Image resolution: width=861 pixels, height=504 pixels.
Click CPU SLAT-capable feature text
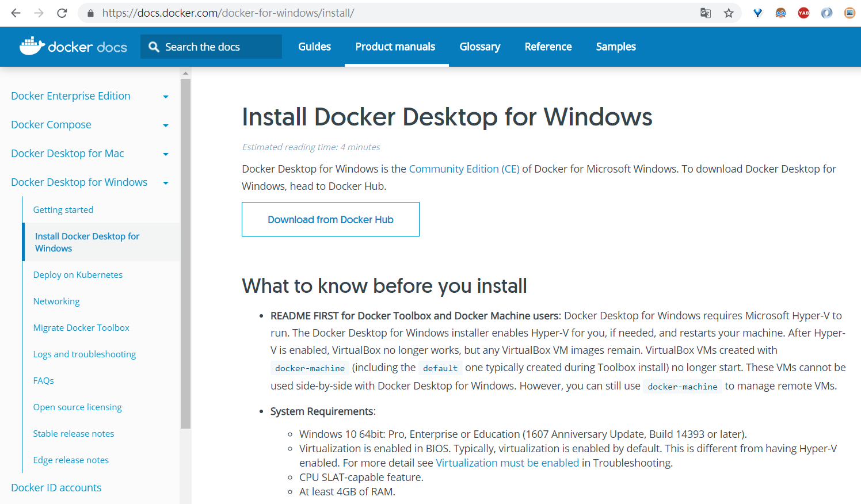[361, 477]
